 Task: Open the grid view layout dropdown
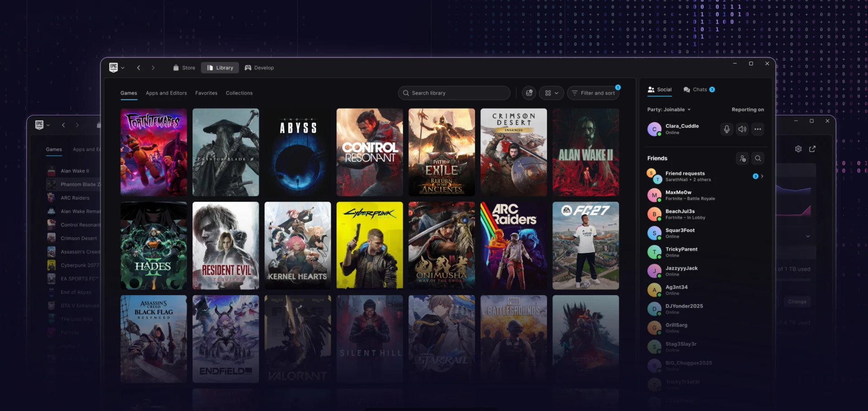pyautogui.click(x=552, y=93)
